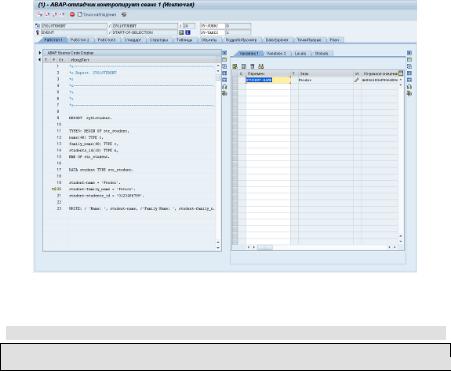
Task: Close the ABAP source code display tool
Action: pyautogui.click(x=224, y=53)
